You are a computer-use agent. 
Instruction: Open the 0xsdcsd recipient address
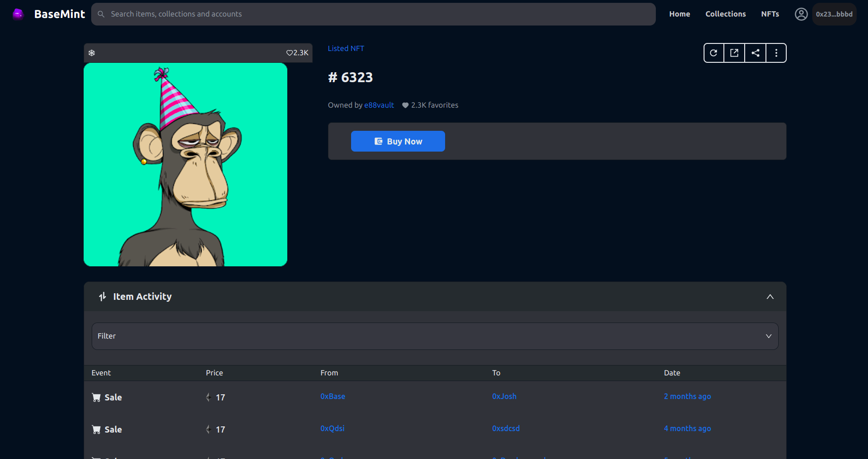pyautogui.click(x=506, y=429)
